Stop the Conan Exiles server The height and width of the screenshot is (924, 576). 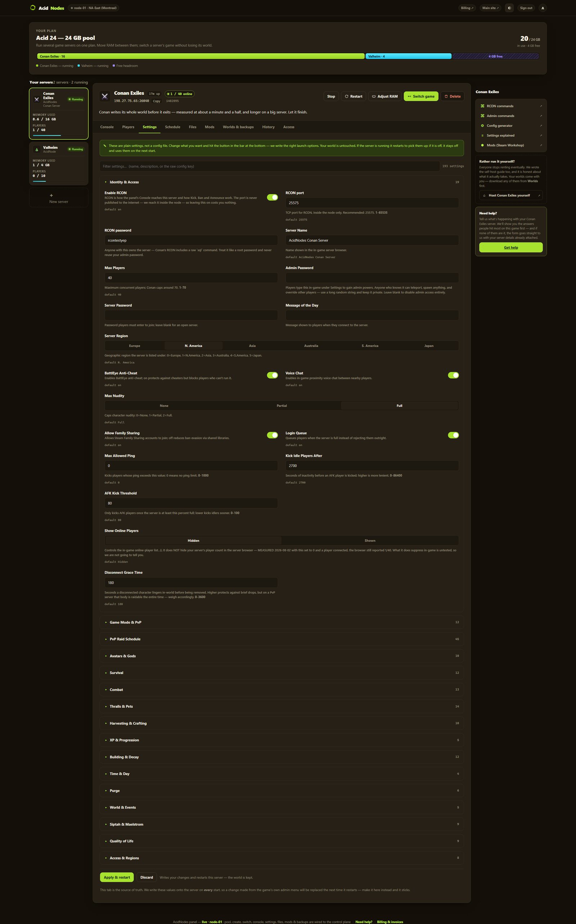coord(331,96)
